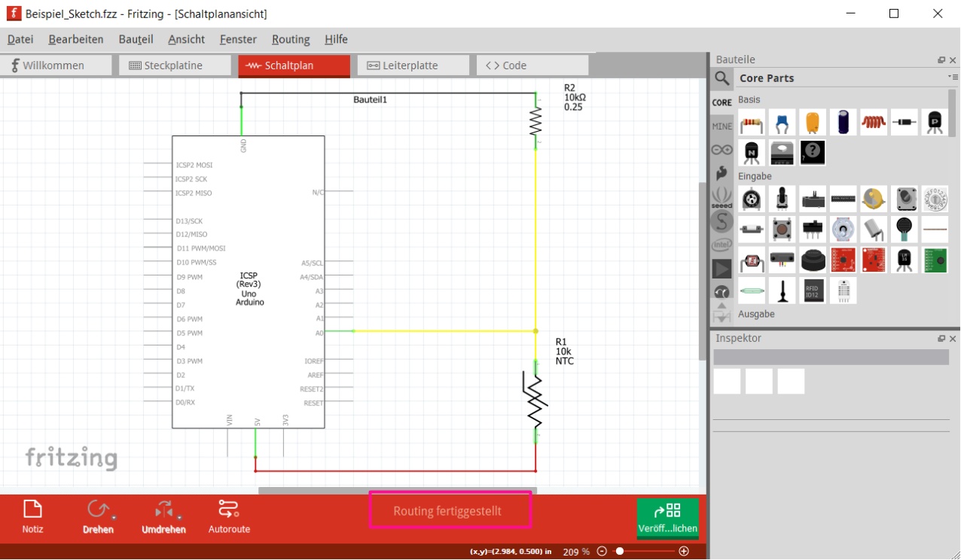This screenshot has width=961, height=560.
Task: Close the Inspektor panel
Action: click(953, 339)
